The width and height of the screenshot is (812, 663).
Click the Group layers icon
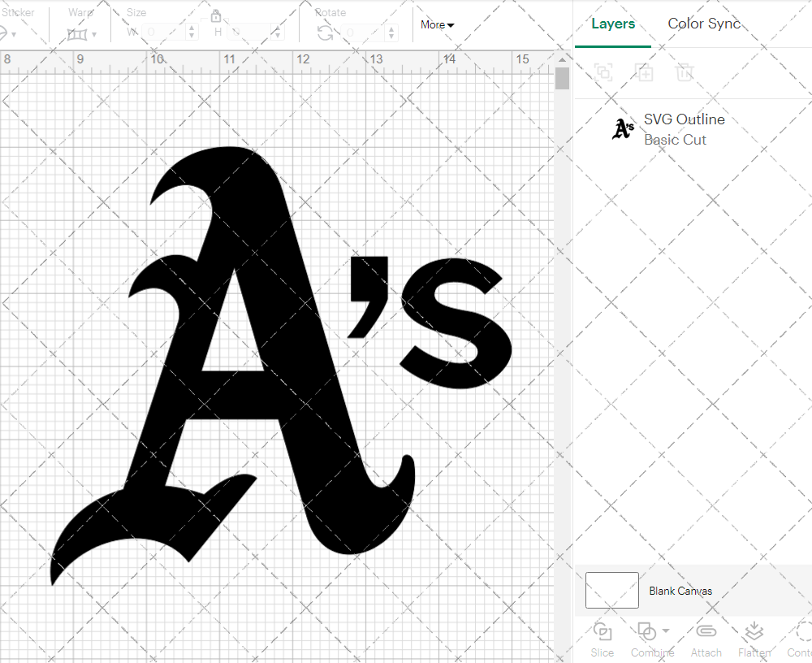pos(603,72)
